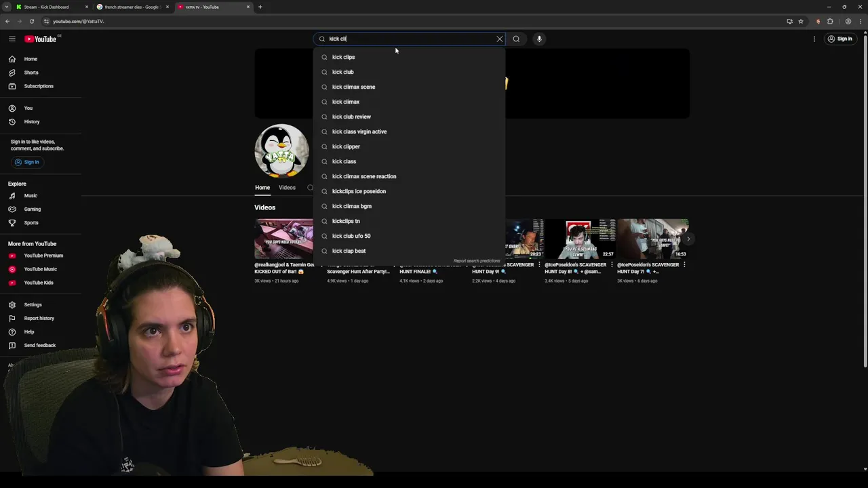Open Chrome three-dot menu

pos(860,21)
